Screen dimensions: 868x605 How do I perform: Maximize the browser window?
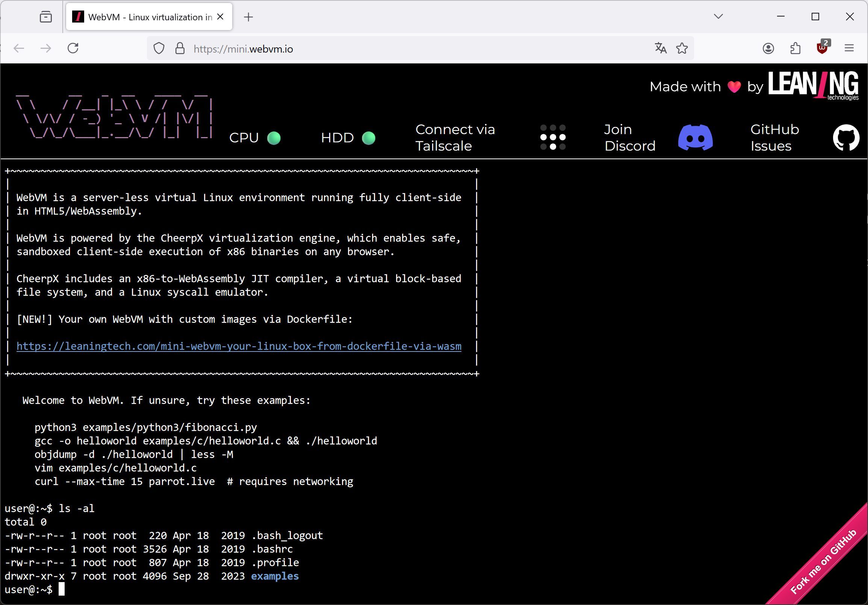tap(815, 17)
